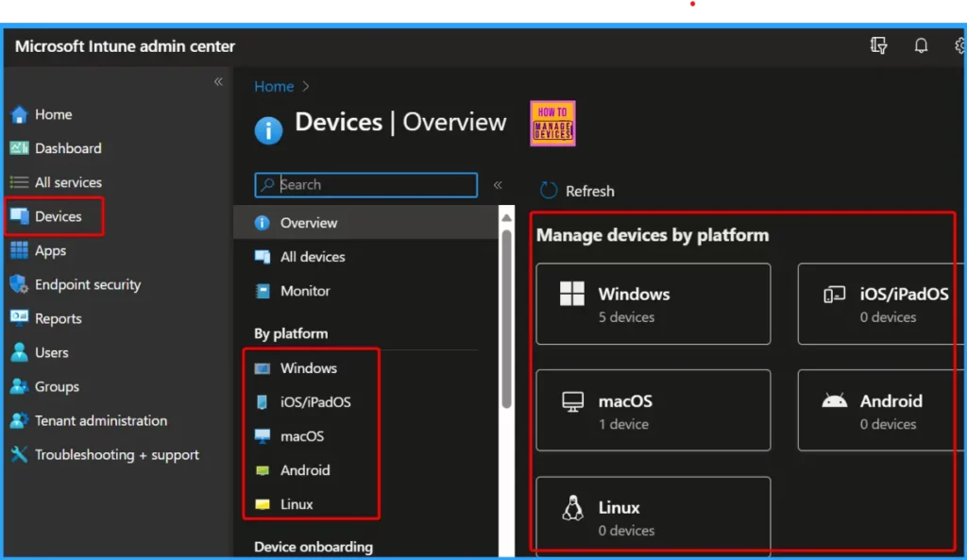Click the Reports icon in the sidebar
The image size is (967, 560).
coord(19,318)
